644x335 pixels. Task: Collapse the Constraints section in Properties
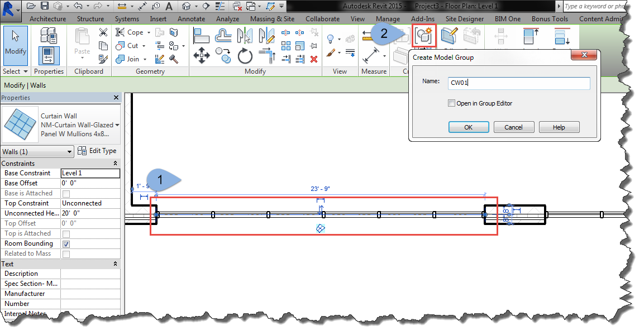coord(116,163)
